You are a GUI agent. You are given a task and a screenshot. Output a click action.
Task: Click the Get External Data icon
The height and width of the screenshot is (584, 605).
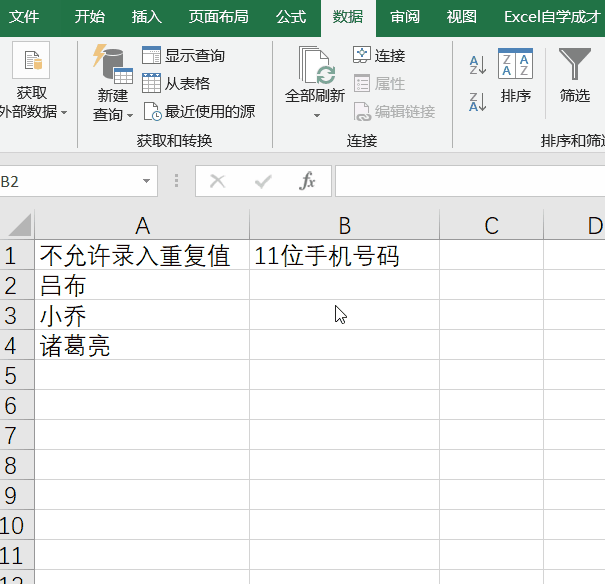click(30, 61)
